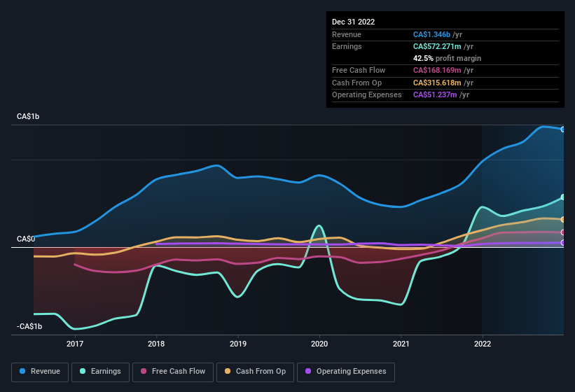Click the CA$315.618m cash from op value

point(437,83)
